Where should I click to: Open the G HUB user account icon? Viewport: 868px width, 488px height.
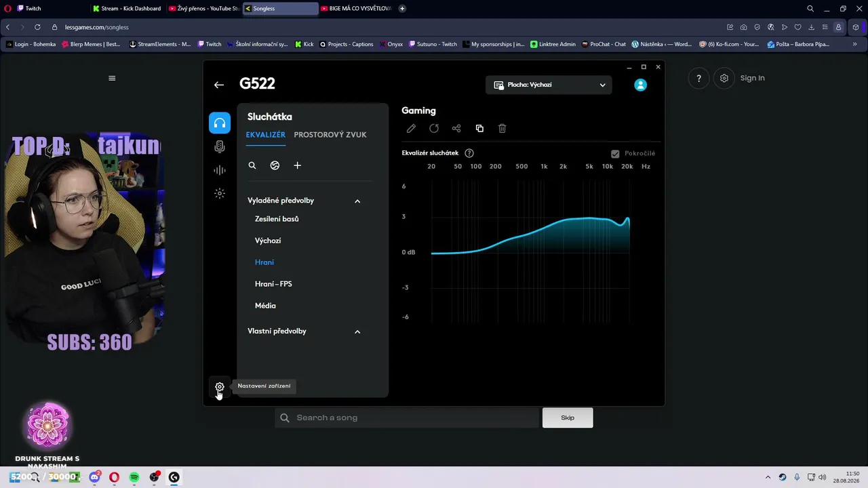pyautogui.click(x=640, y=85)
